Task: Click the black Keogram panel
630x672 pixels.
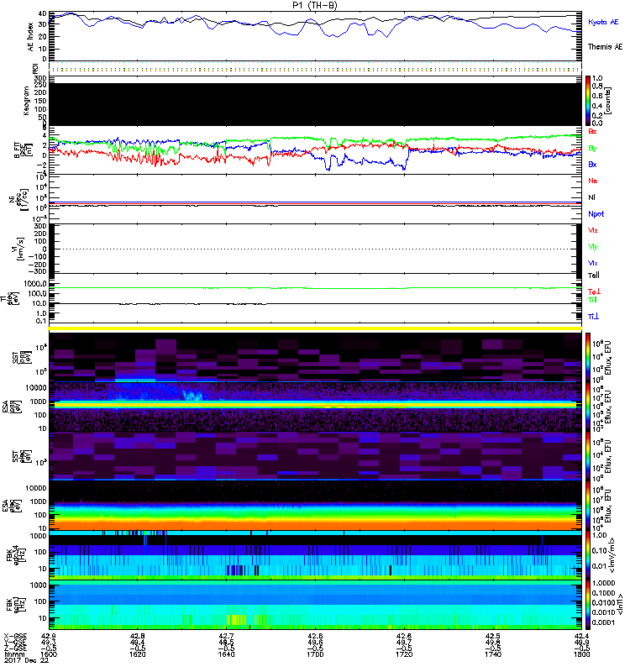Action: point(315,100)
